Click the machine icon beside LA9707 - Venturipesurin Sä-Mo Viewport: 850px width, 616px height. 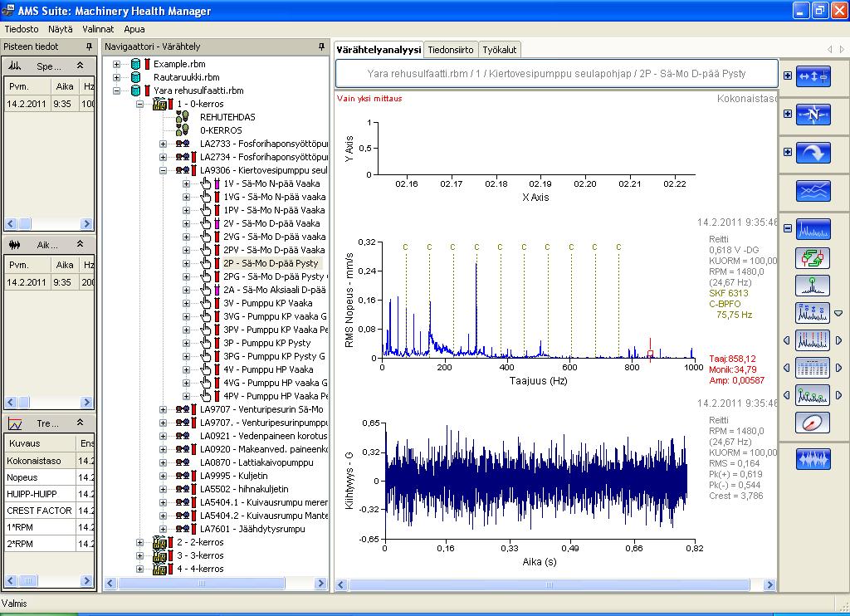[182, 409]
